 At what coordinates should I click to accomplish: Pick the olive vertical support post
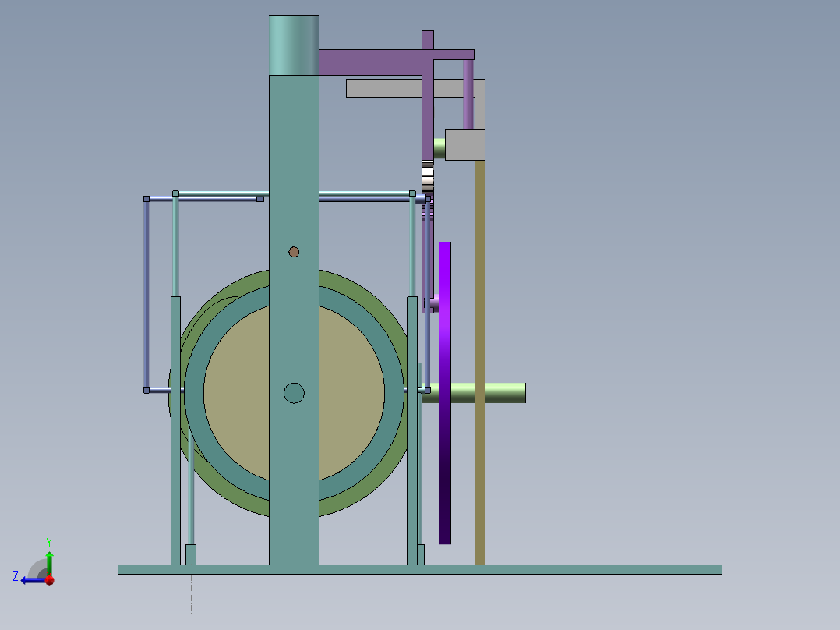(479, 363)
